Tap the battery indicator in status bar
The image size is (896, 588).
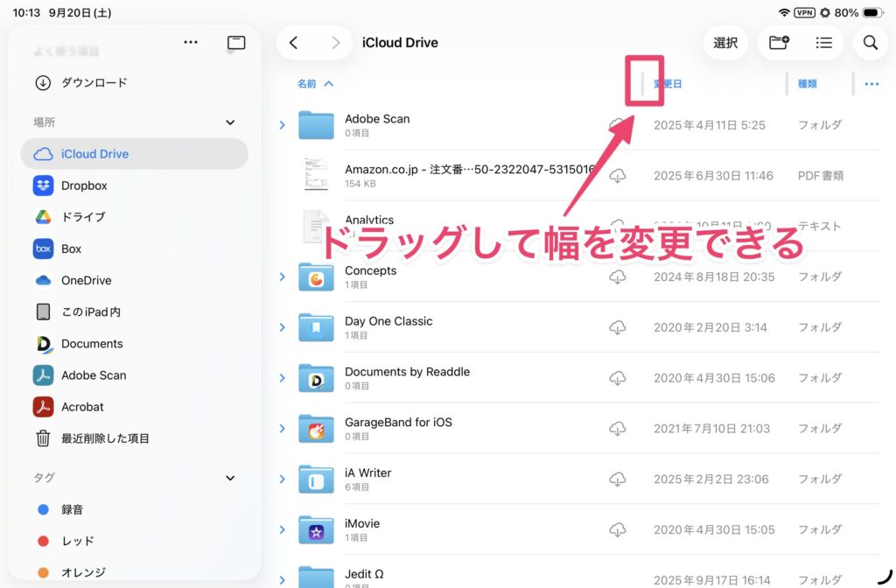click(873, 12)
